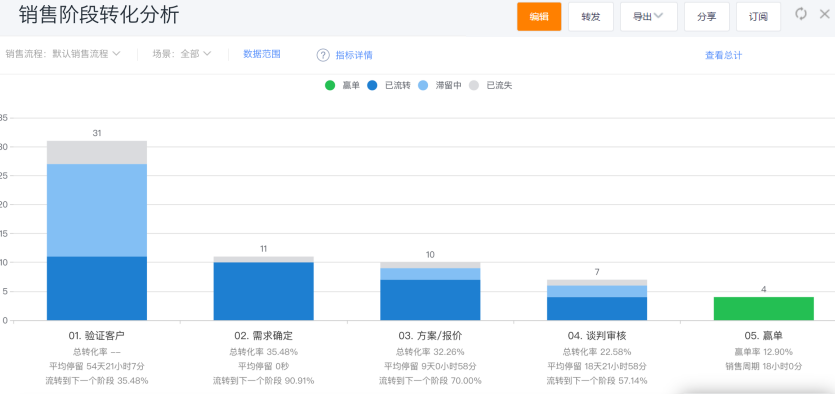Open the 指标详情 link
835x394 pixels.
354,55
